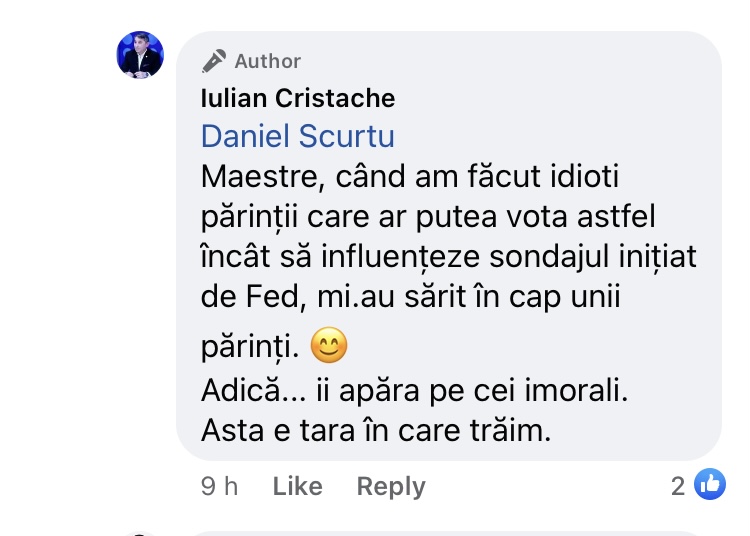
Task: Reply to Iulian Cristache's comment
Action: click(x=391, y=487)
